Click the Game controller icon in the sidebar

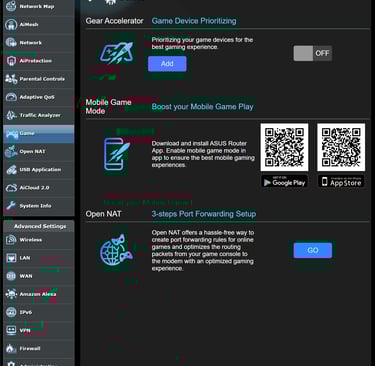[x=12, y=134]
